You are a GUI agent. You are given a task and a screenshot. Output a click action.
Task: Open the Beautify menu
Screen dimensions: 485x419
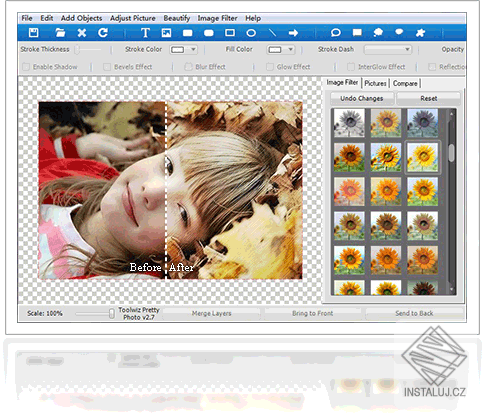click(x=177, y=18)
